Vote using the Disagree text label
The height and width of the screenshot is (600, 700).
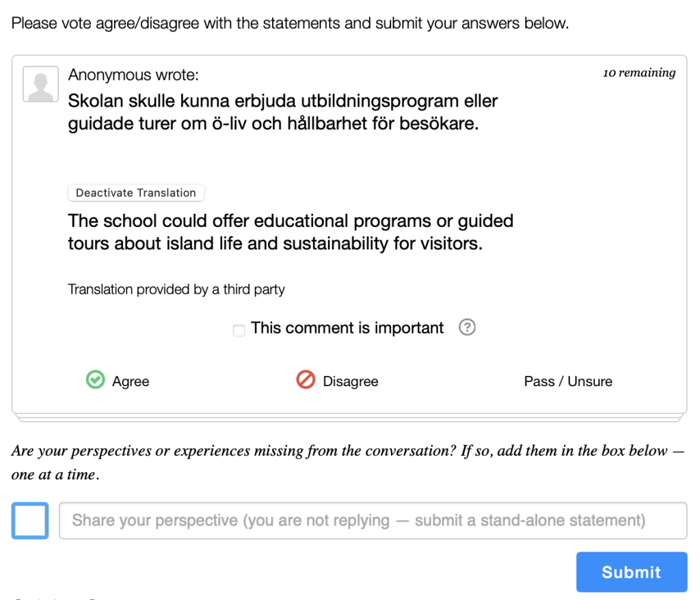tap(351, 382)
